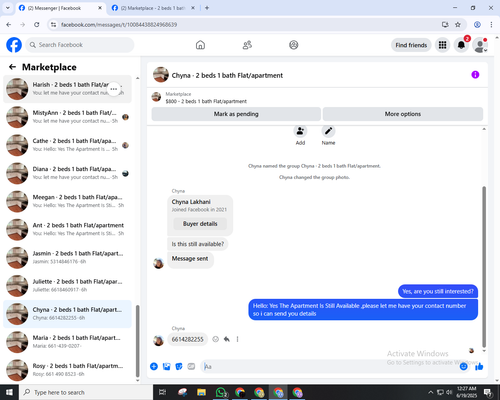Go to Home feed icon
Viewport: 500px width, 400px height.
pyautogui.click(x=200, y=45)
